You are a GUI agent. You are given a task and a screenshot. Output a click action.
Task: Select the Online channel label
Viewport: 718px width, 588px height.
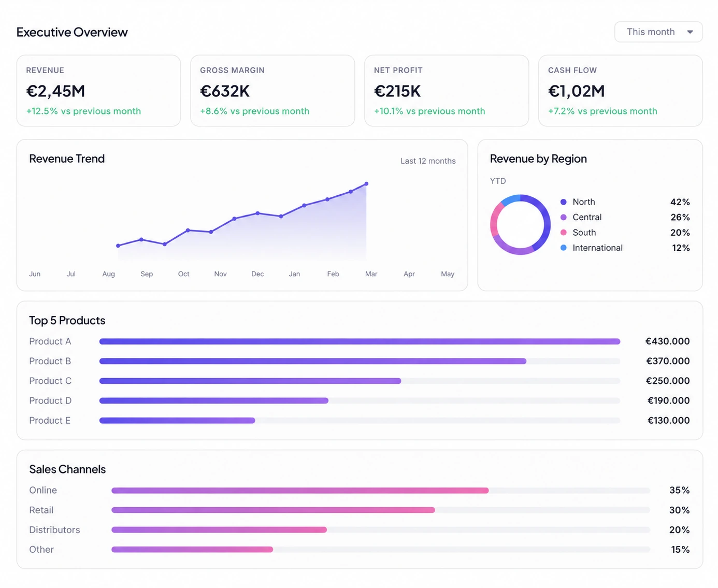[43, 490]
